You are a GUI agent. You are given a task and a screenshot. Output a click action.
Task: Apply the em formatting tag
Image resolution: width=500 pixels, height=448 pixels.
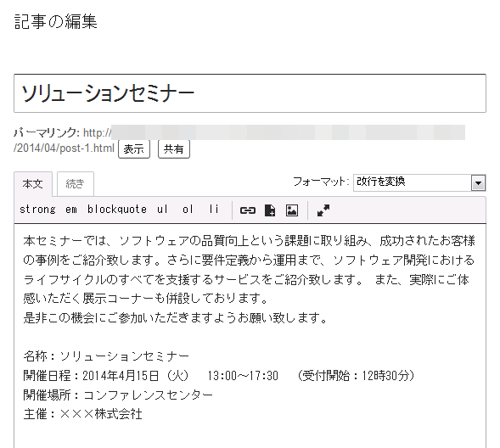(x=71, y=210)
